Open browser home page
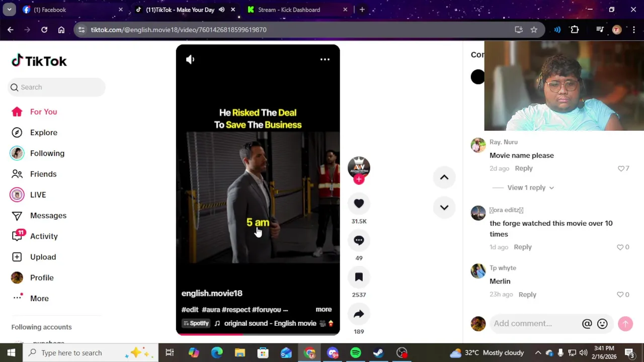 [61, 30]
